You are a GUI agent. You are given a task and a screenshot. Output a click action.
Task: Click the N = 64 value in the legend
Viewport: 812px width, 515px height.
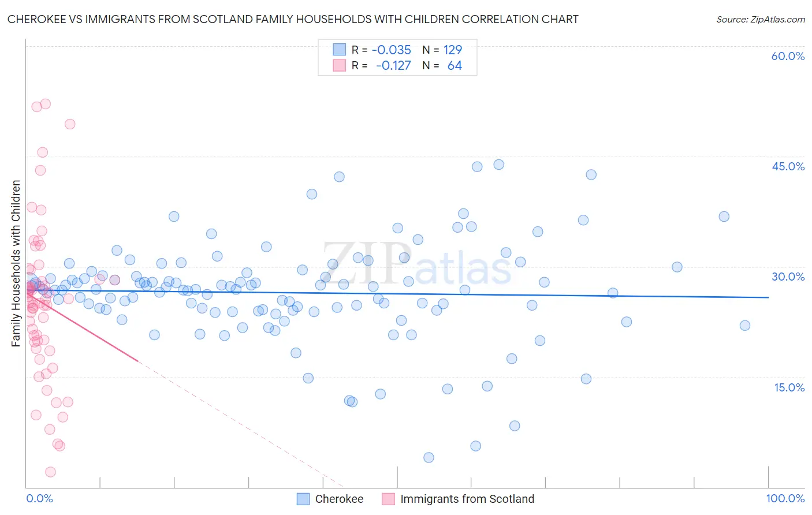(x=442, y=66)
